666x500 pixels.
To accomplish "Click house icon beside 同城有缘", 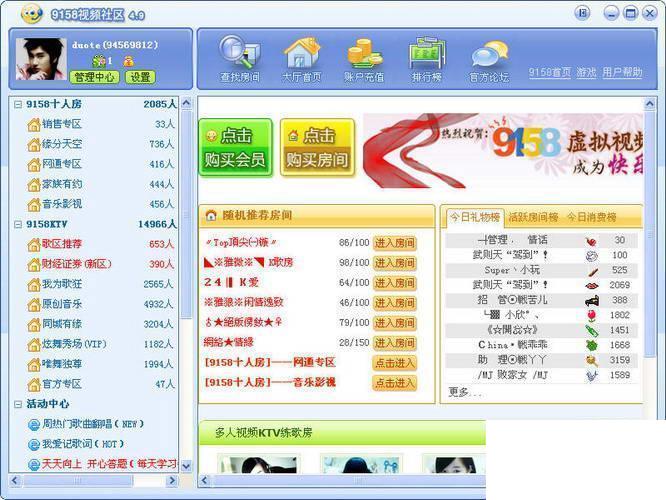I will (34, 325).
